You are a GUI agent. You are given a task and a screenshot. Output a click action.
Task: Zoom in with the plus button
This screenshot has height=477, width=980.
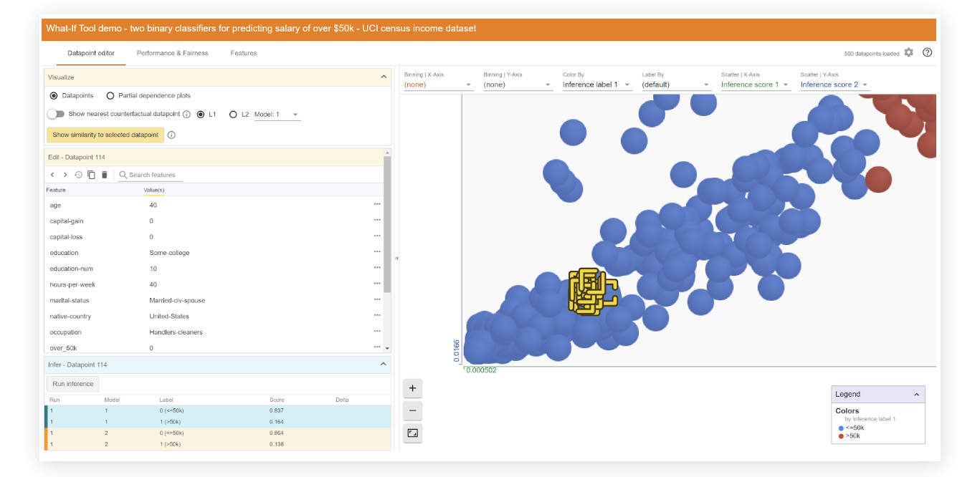point(413,388)
